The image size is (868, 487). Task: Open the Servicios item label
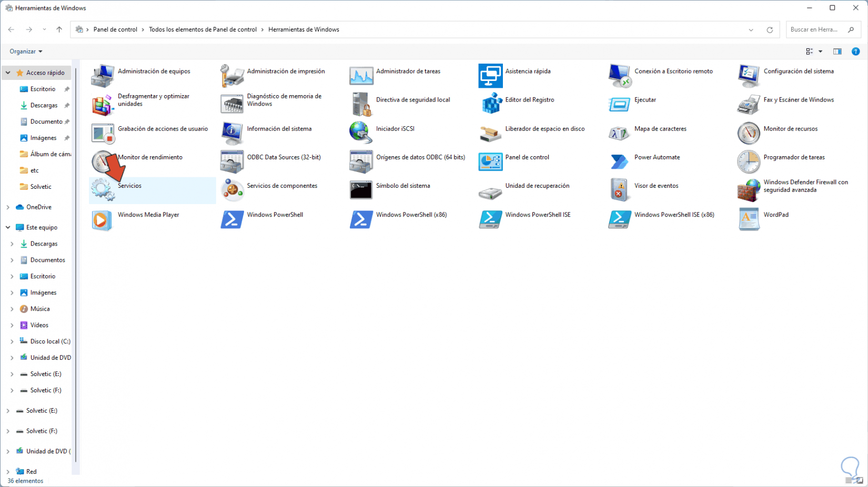click(x=129, y=186)
